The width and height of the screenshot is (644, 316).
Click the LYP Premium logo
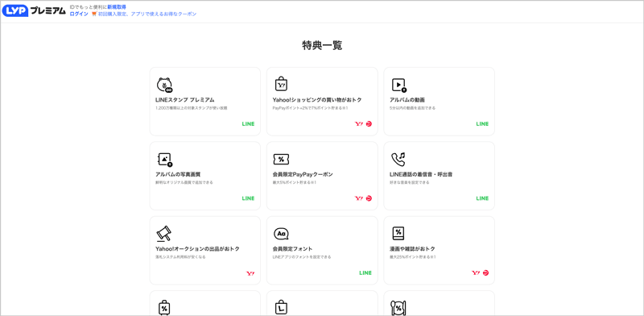pyautogui.click(x=34, y=10)
